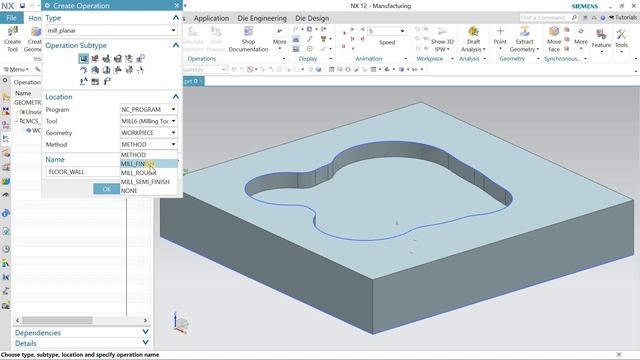Choose the third subtype icon in second row
The height and width of the screenshot is (360, 640).
(x=106, y=70)
